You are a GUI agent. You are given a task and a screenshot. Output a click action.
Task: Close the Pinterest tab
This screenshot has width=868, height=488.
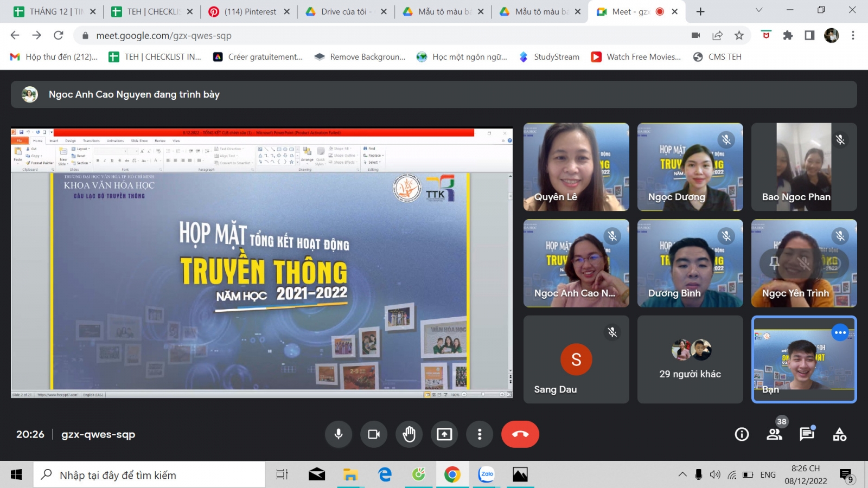(286, 11)
